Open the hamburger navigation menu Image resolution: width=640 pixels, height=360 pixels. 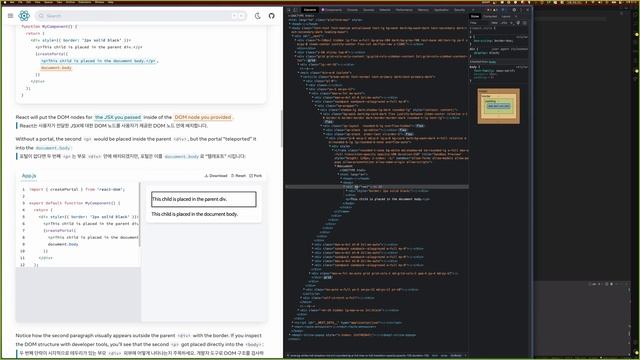pos(10,16)
